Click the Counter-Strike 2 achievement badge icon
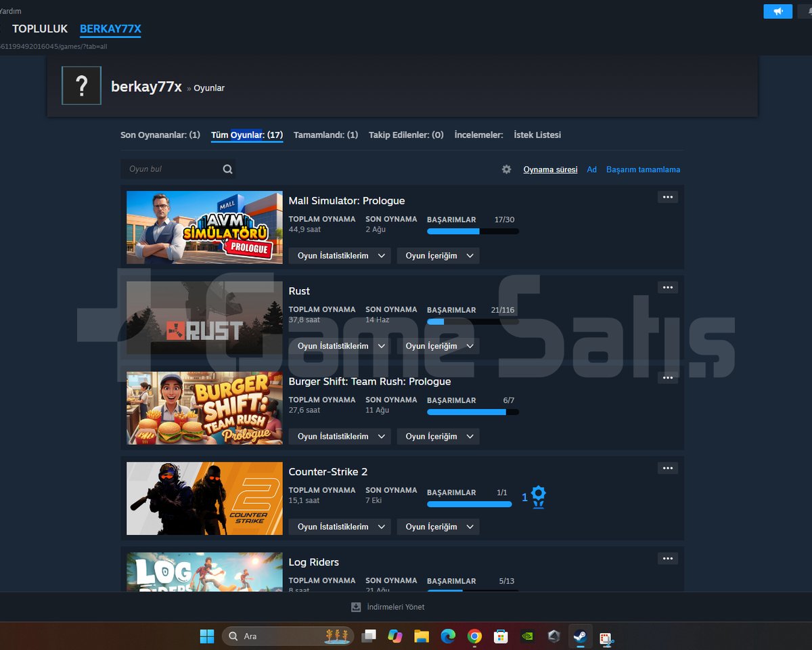This screenshot has height=650, width=812. coord(538,497)
